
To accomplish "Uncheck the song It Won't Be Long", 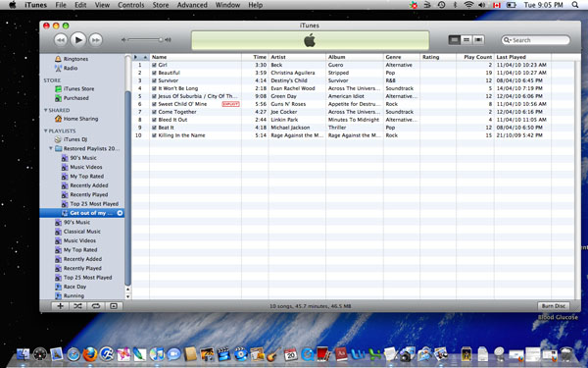I will tap(154, 88).
